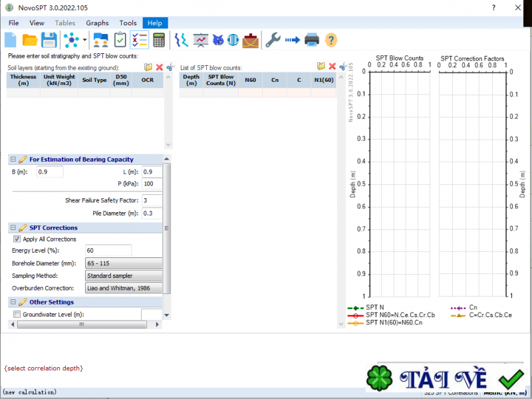Viewport: 532px width, 399px height.
Task: Uncheck Apply All Corrections checkbox
Action: [17, 239]
